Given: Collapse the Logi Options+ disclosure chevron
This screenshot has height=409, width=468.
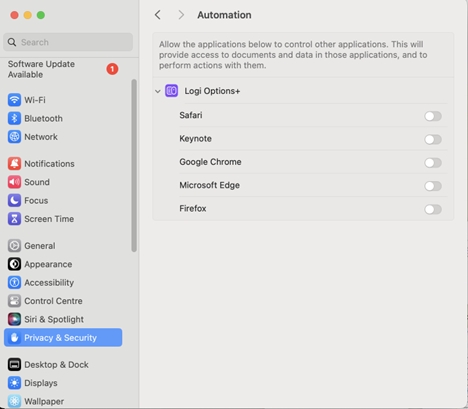Looking at the screenshot, I should pos(158,91).
